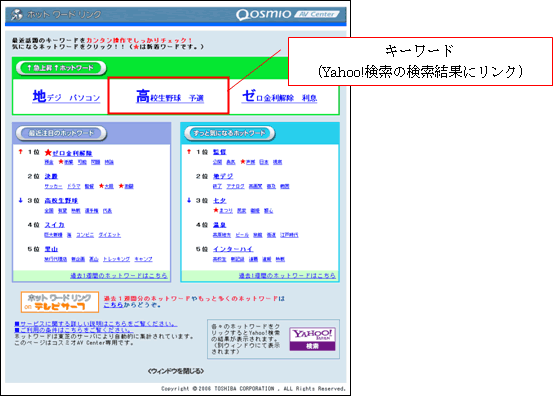Select the ドラマ sub-keyword under 決勝

tap(74, 186)
